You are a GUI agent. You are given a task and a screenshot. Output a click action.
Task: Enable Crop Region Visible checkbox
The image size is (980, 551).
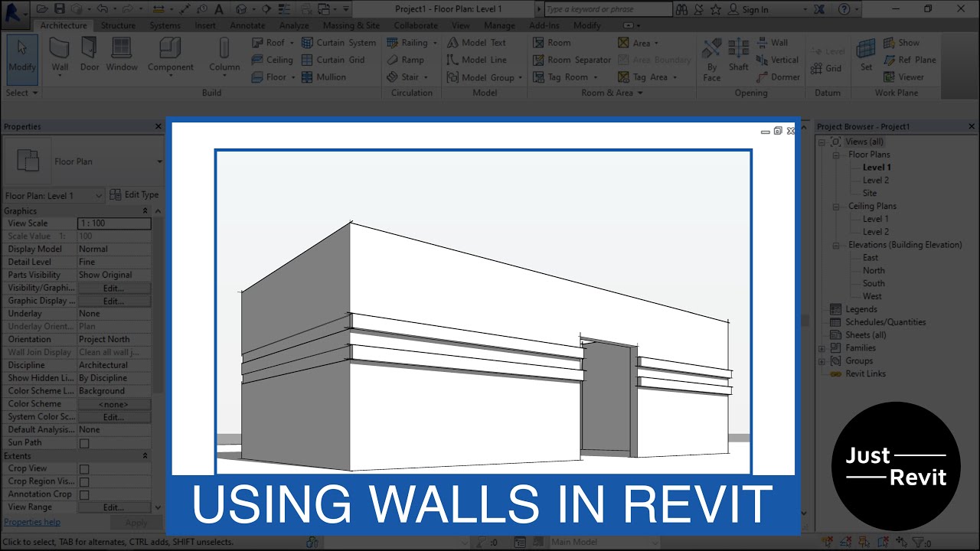[84, 482]
